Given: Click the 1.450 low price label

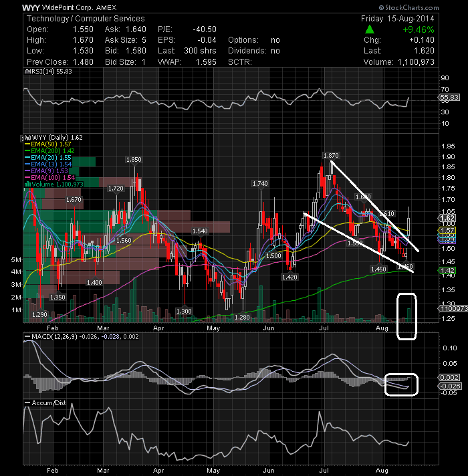Looking at the screenshot, I should pyautogui.click(x=379, y=269).
